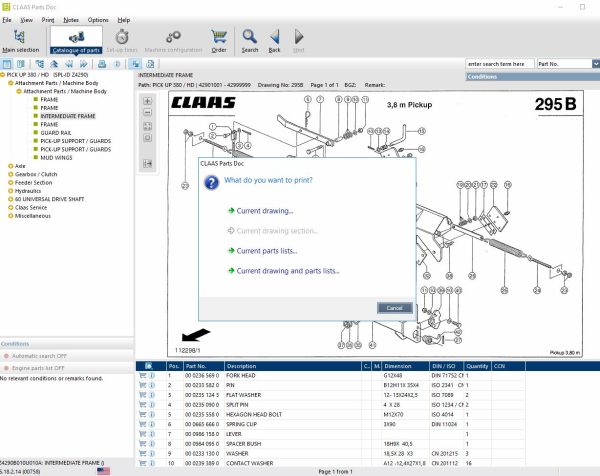Expand the Gearbox / Clutch tree node

[x=11, y=174]
